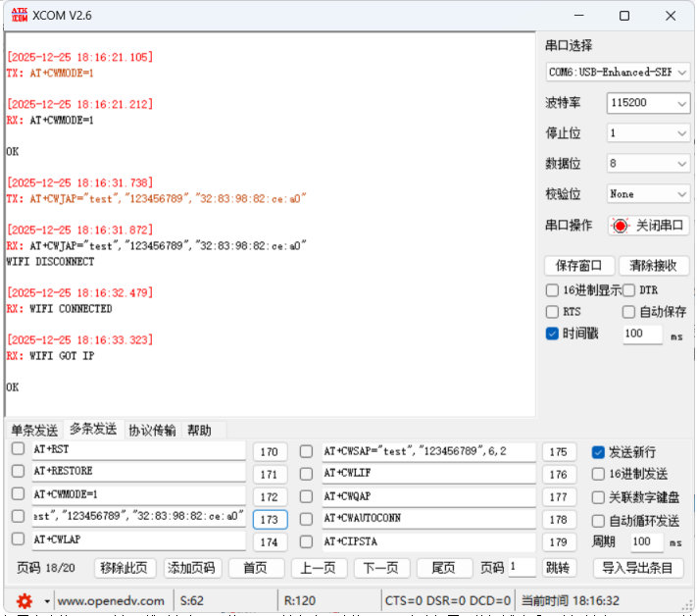
Task: Click 导入导出条目 button
Action: (638, 568)
